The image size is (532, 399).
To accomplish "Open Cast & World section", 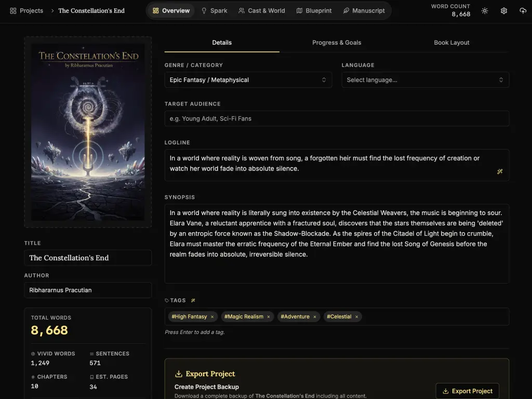I will (261, 10).
